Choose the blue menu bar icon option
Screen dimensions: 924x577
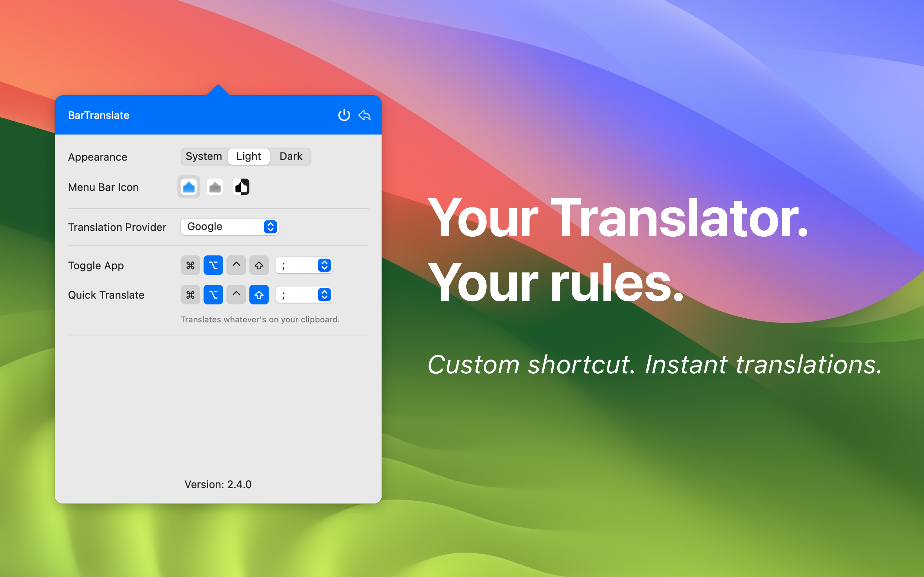point(189,187)
